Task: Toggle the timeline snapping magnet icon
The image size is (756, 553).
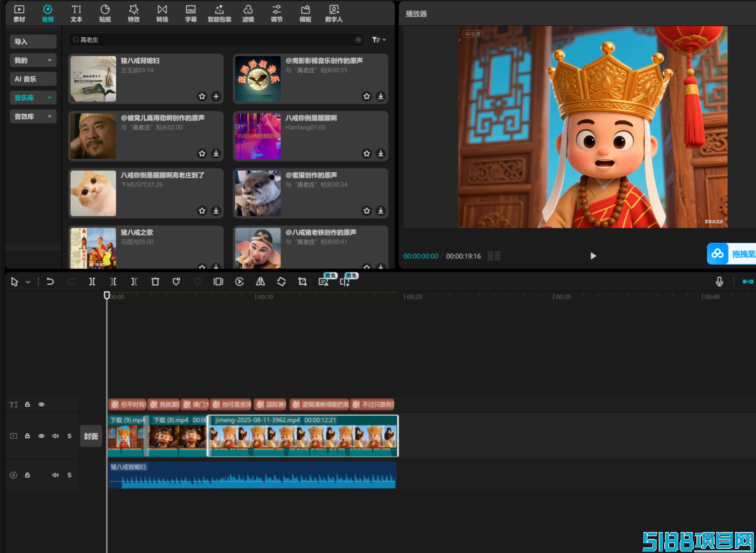Action: pyautogui.click(x=748, y=281)
